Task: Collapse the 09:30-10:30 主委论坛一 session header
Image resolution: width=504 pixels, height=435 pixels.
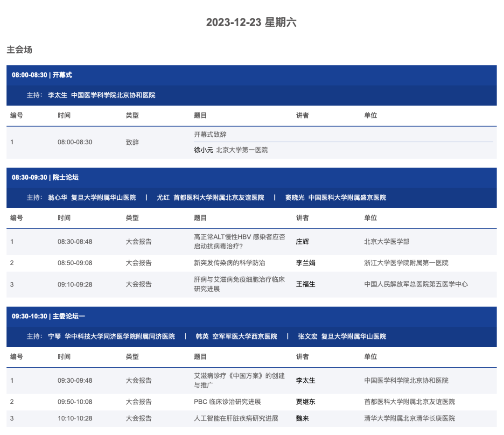Action: (49, 316)
